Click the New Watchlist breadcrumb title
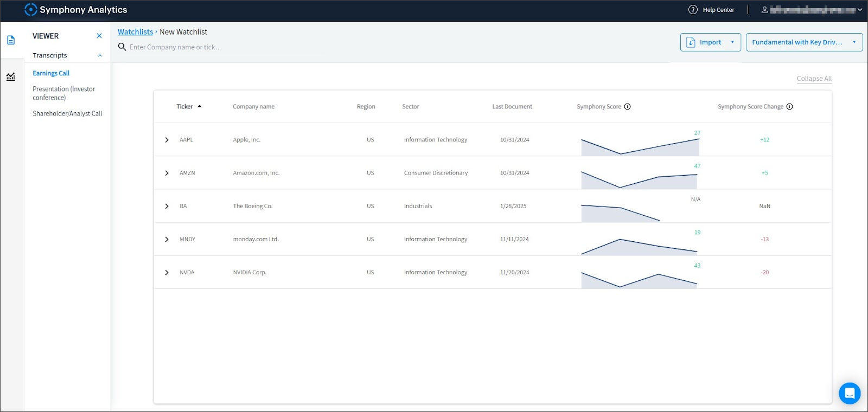The width and height of the screenshot is (868, 412). 183,32
